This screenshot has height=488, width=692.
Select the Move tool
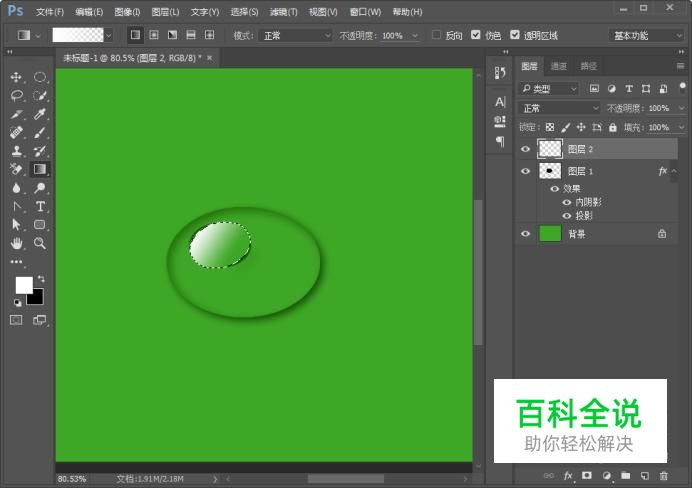(16, 77)
